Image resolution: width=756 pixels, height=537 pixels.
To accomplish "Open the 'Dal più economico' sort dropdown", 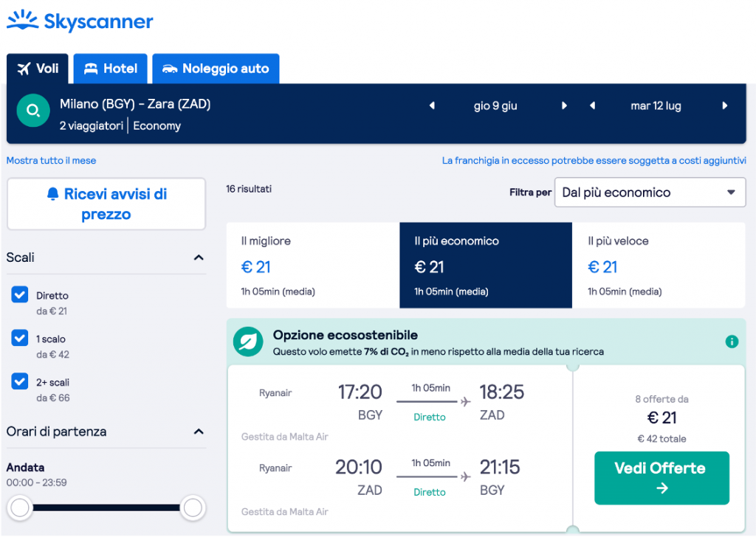I will 650,193.
